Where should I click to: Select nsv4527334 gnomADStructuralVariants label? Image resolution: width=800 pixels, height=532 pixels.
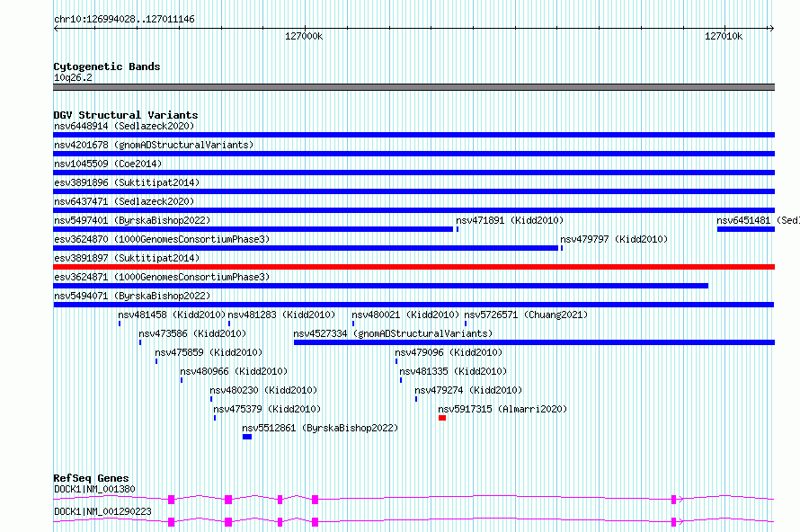tap(393, 333)
